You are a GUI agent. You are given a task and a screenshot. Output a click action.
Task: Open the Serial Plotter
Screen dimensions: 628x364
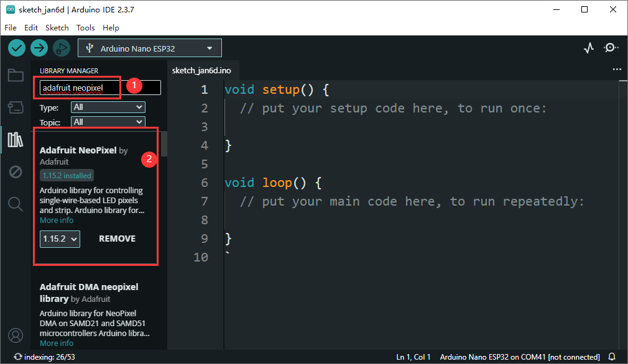pos(589,48)
